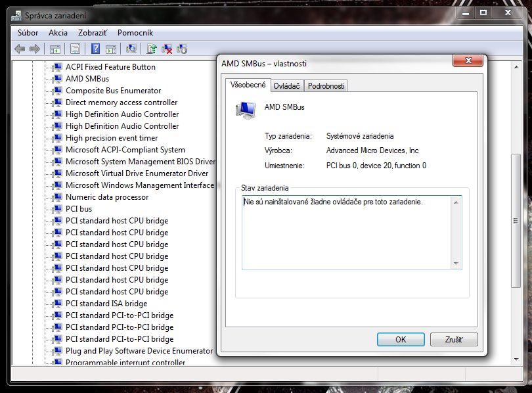The width and height of the screenshot is (532, 393).
Task: Switch to the Podrobnosti tab
Action: click(x=326, y=86)
